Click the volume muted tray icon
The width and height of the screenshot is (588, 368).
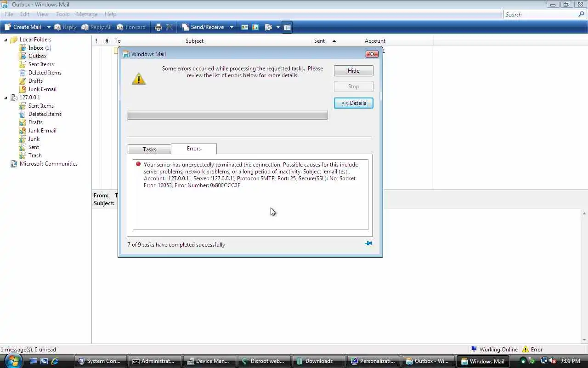553,361
